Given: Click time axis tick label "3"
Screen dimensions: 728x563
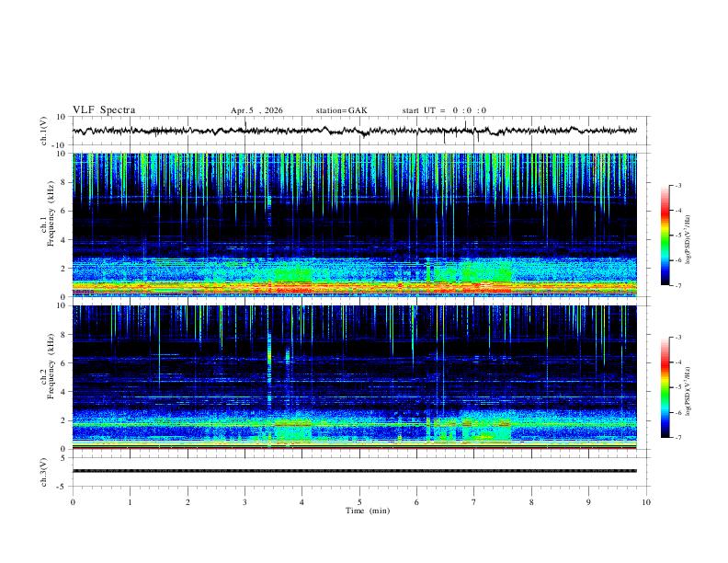Looking at the screenshot, I should point(245,502).
